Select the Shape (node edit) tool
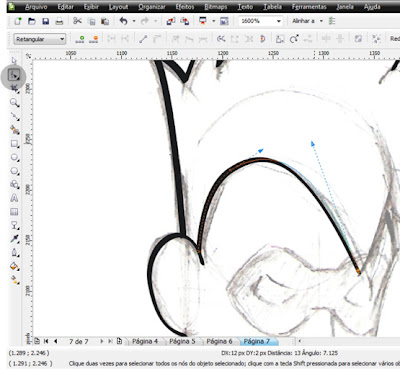Viewport: 400px width, 369px height. (x=14, y=75)
